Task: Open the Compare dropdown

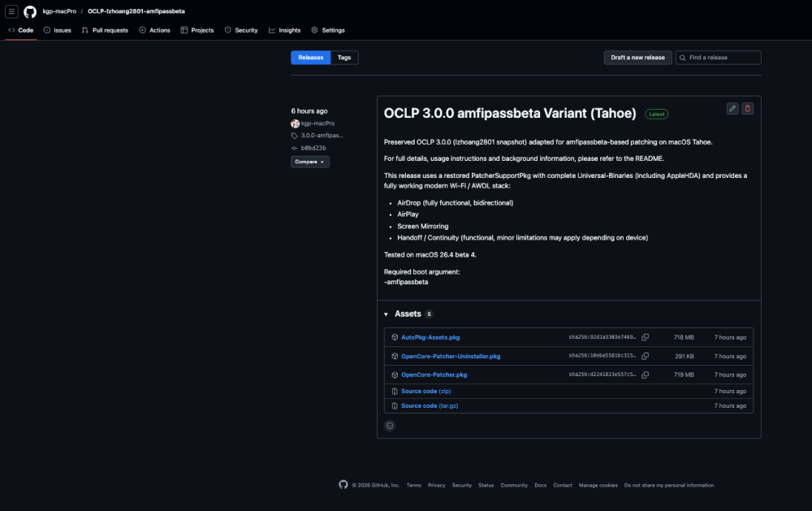Action: 309,162
